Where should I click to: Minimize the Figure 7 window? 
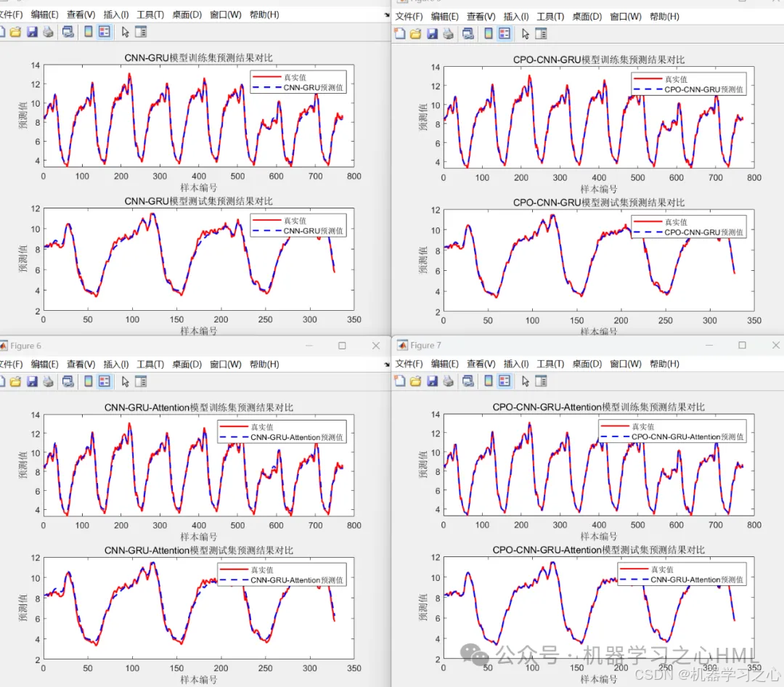pos(709,345)
